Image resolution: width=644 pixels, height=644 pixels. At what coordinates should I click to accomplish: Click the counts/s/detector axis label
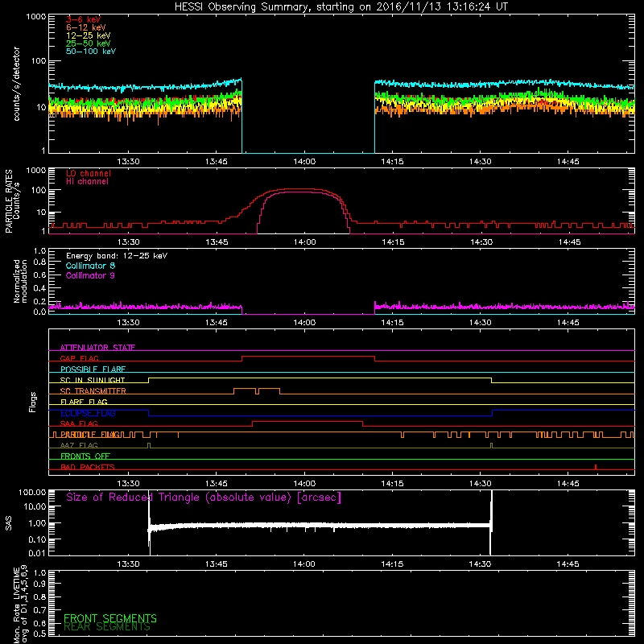[x=16, y=84]
